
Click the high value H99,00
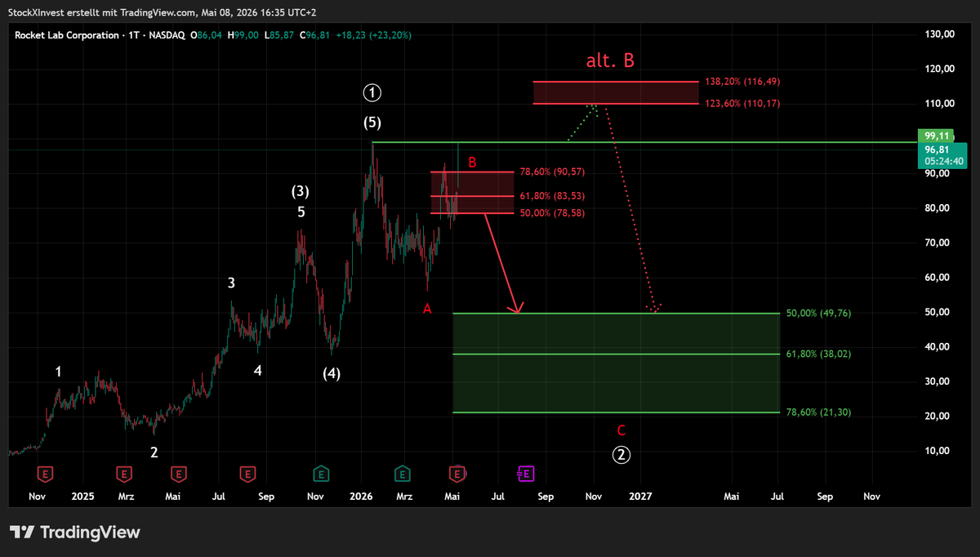coord(243,35)
